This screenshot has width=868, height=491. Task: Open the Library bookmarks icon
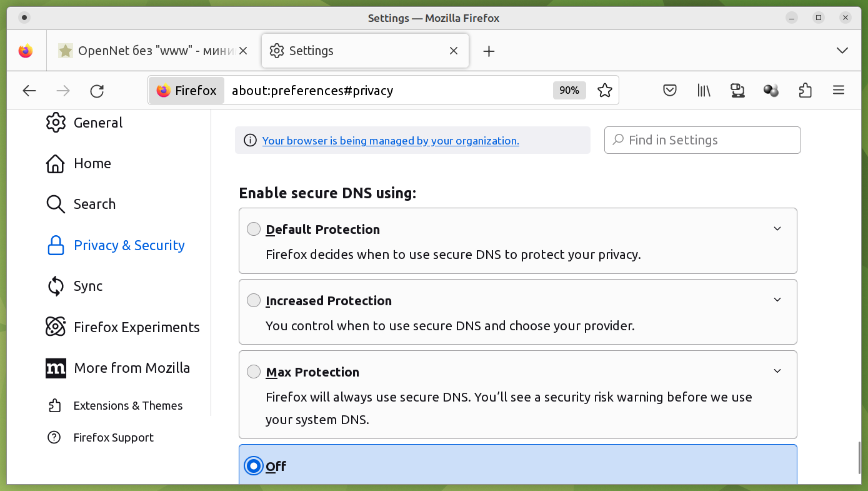click(704, 91)
